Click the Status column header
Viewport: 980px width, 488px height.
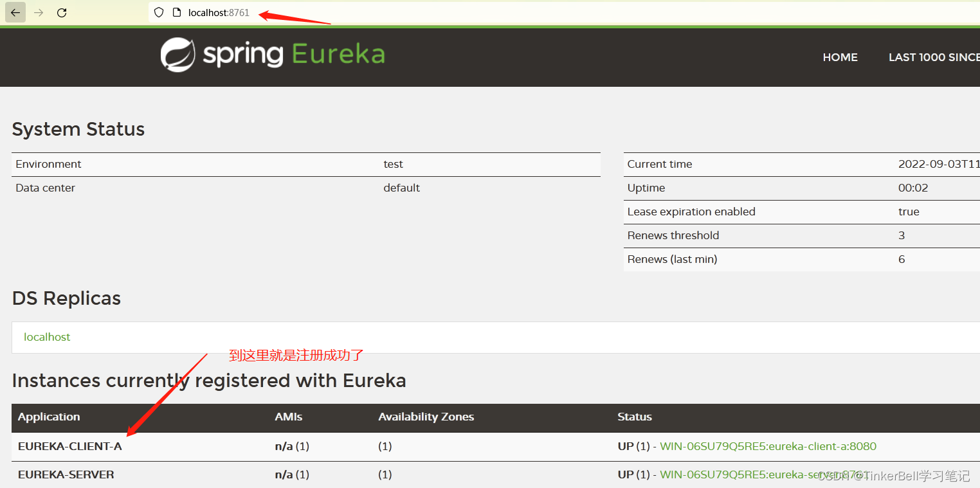pos(635,417)
